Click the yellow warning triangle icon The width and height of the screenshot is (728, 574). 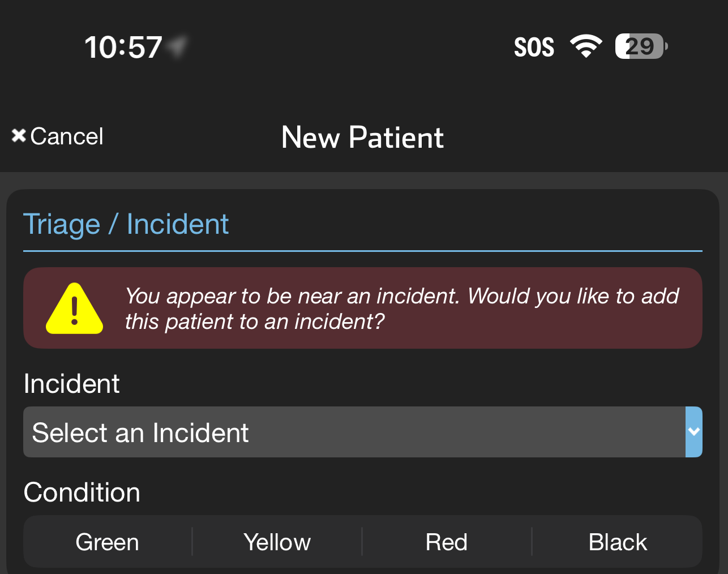tap(74, 309)
